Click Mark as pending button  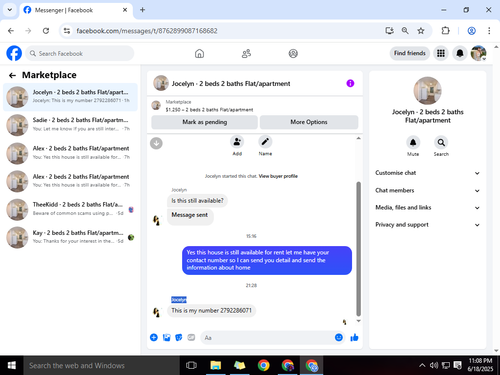(x=204, y=122)
